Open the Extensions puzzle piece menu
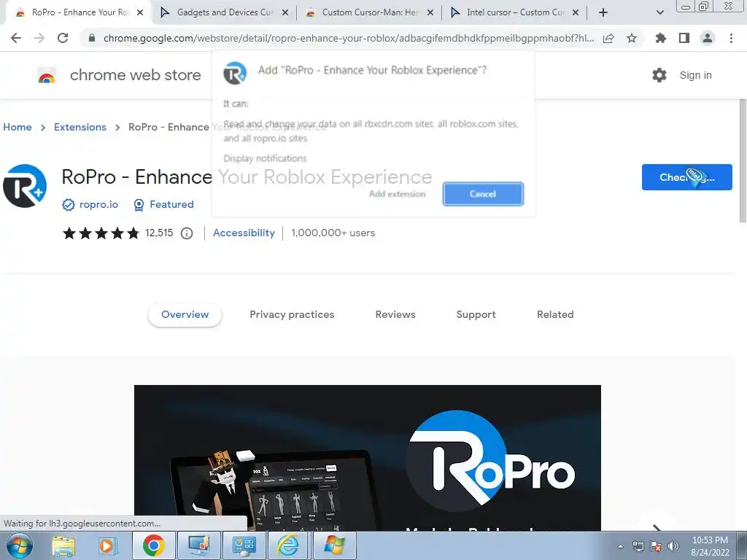This screenshot has width=747, height=560. point(661,38)
